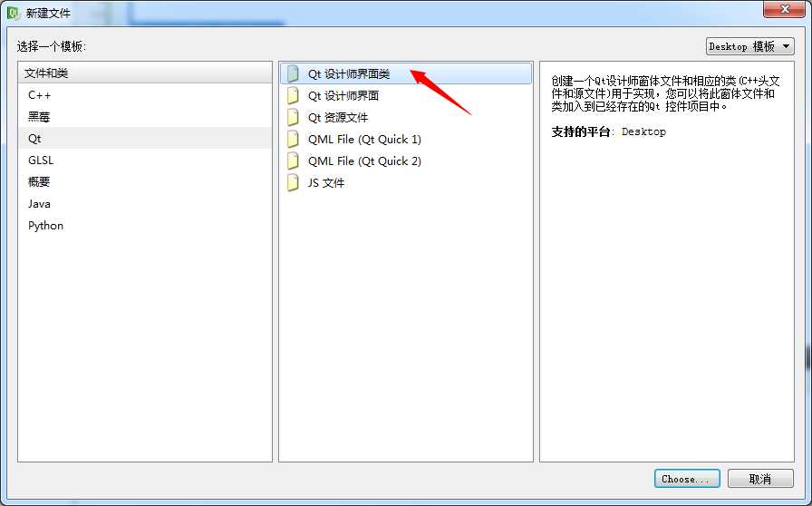Select the Qt 资源文件 template label

point(338,118)
